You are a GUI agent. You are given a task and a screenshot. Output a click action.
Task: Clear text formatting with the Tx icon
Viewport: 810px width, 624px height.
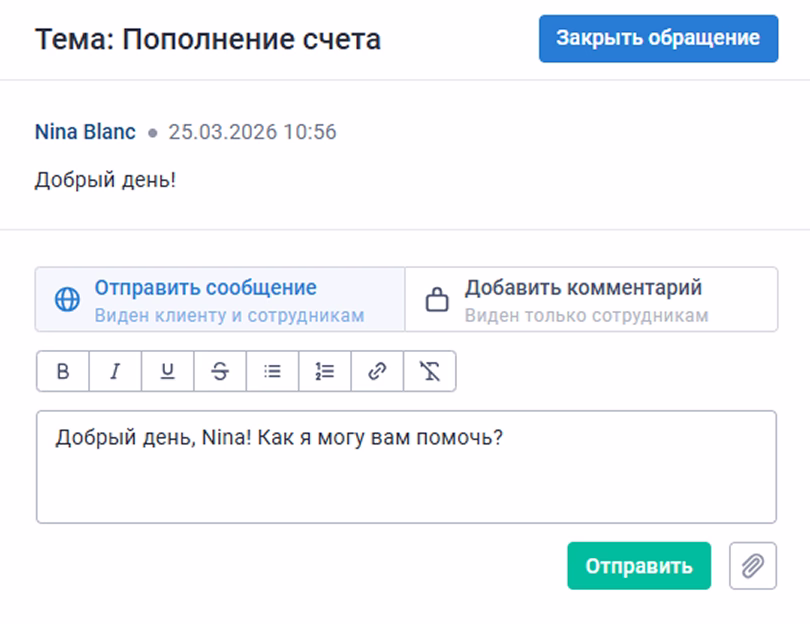[x=429, y=371]
